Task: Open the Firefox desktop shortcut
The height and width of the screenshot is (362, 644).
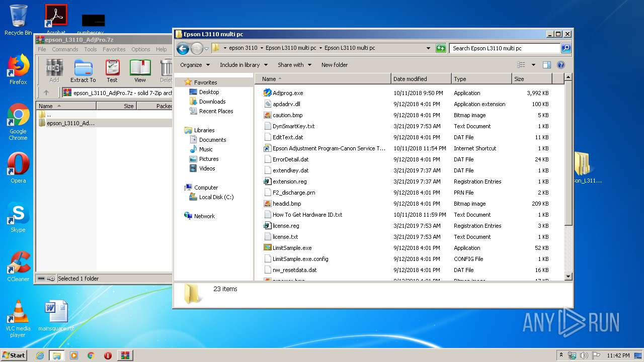Action: pyautogui.click(x=18, y=70)
